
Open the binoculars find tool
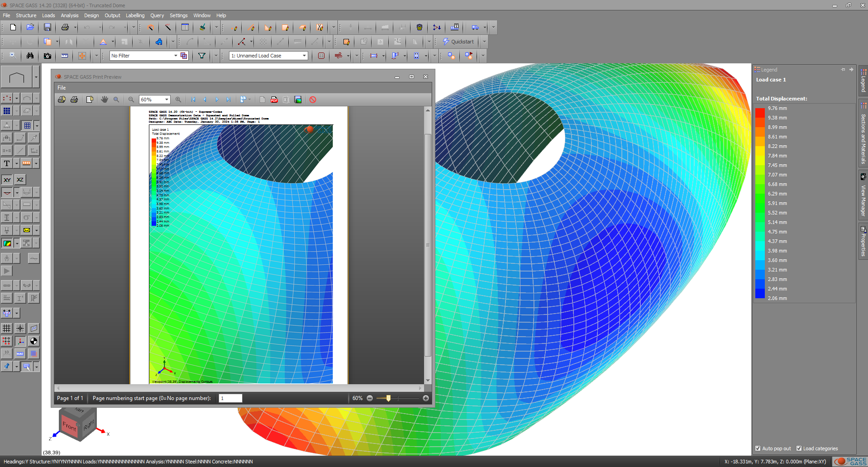click(x=30, y=56)
